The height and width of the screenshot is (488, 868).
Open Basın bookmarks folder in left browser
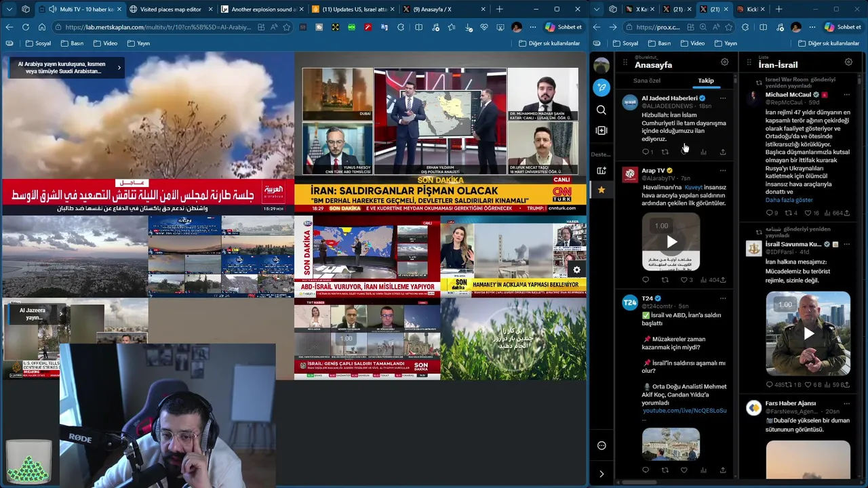pyautogui.click(x=72, y=43)
